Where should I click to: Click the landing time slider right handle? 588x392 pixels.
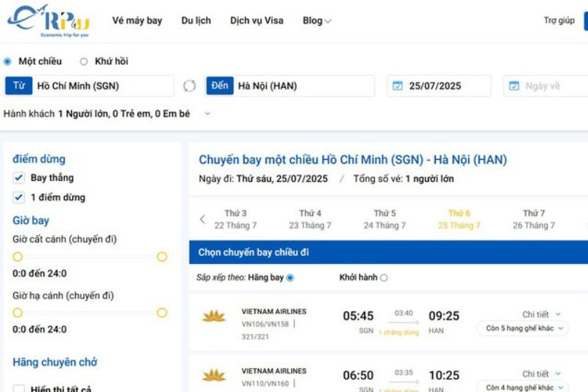click(x=162, y=313)
